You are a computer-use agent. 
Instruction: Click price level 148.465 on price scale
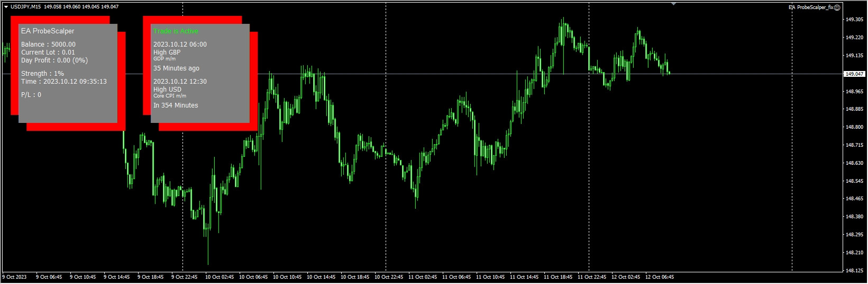[x=854, y=199]
